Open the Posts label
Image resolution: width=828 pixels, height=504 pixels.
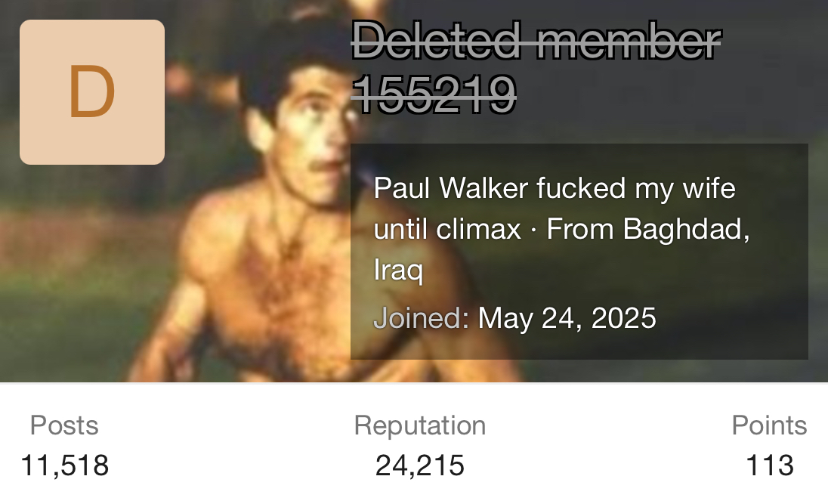coord(64,425)
